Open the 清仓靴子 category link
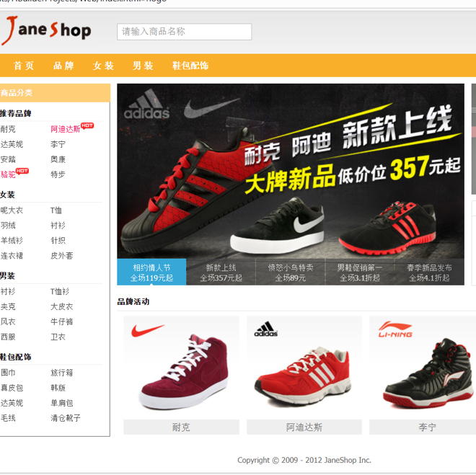 pyautogui.click(x=65, y=418)
